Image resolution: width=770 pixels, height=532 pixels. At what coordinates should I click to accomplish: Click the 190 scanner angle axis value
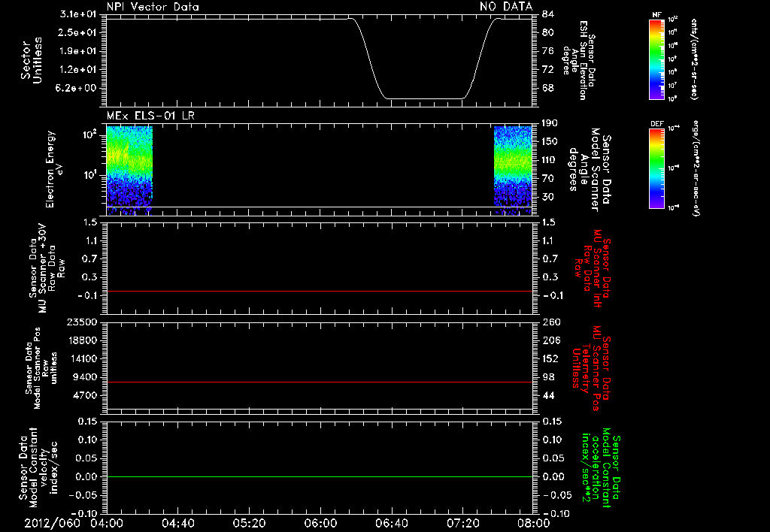pyautogui.click(x=550, y=122)
